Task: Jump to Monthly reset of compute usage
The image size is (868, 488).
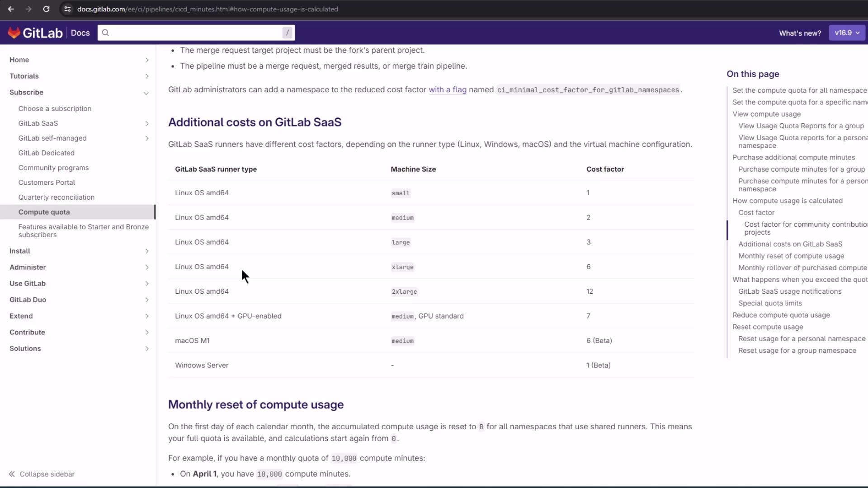Action: click(791, 256)
